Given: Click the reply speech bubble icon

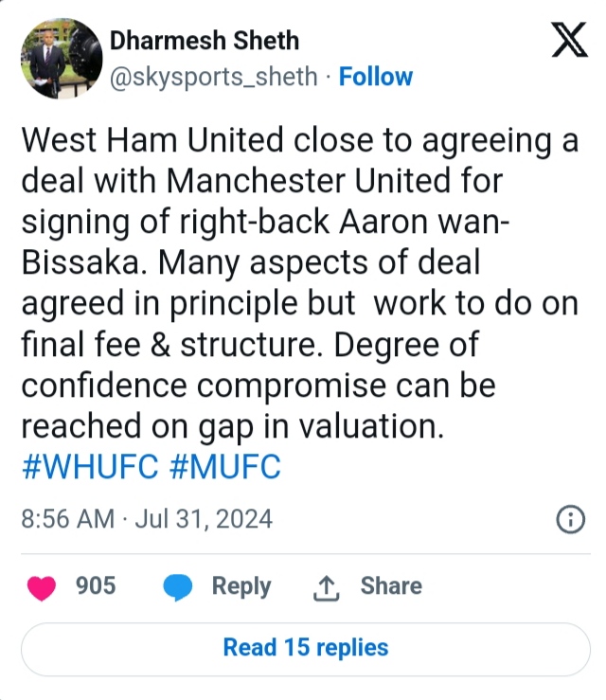Looking at the screenshot, I should tap(179, 587).
